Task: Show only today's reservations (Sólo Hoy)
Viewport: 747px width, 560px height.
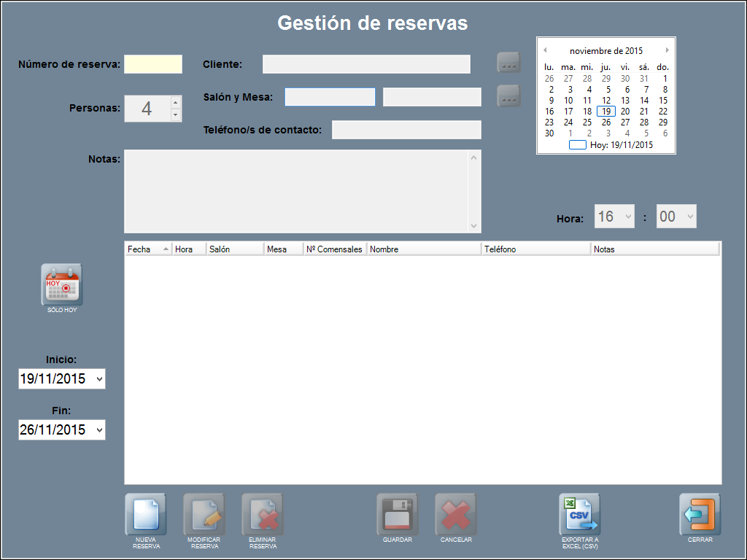Action: pos(62,285)
